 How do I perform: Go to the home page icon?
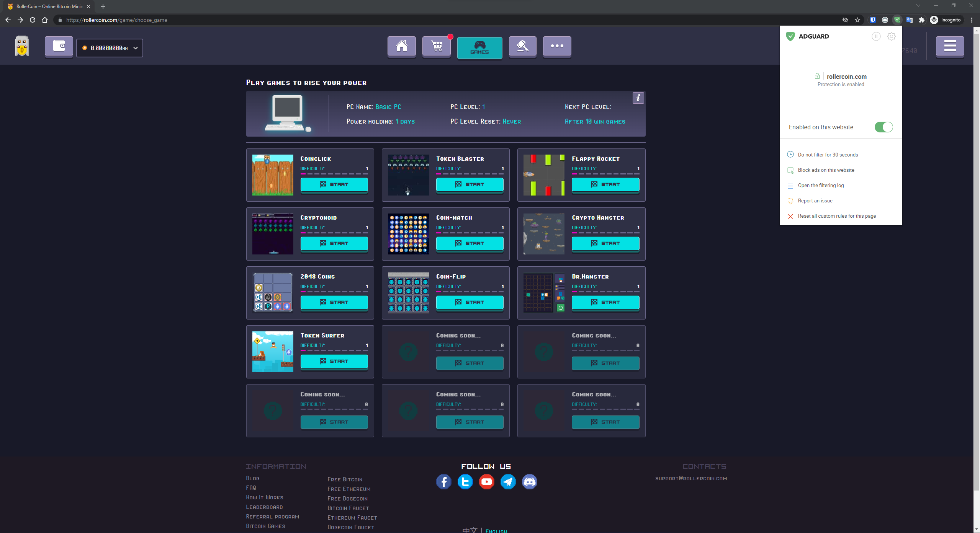pyautogui.click(x=401, y=46)
